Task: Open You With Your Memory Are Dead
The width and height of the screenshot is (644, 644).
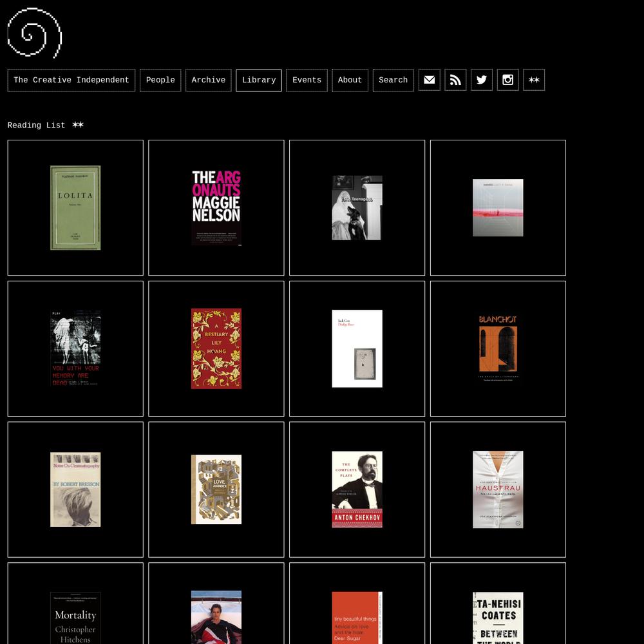Action: click(x=75, y=348)
